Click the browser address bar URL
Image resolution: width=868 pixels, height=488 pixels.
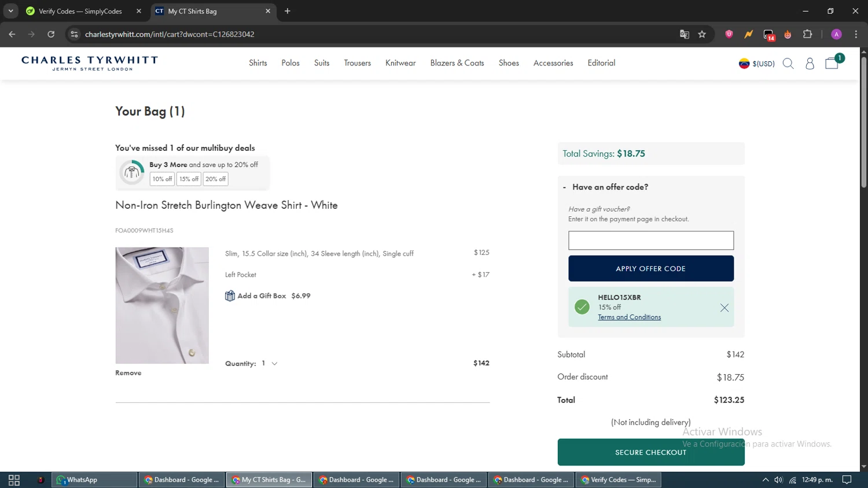coord(170,34)
